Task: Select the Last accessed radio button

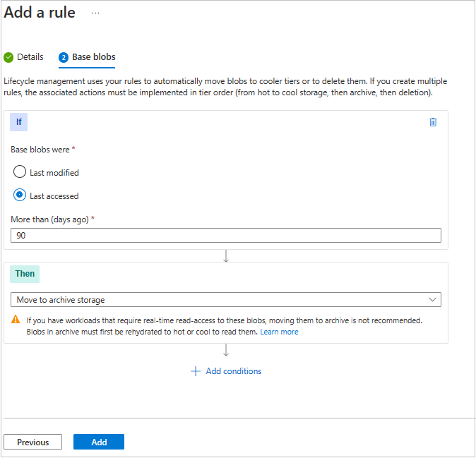Action: click(x=20, y=195)
